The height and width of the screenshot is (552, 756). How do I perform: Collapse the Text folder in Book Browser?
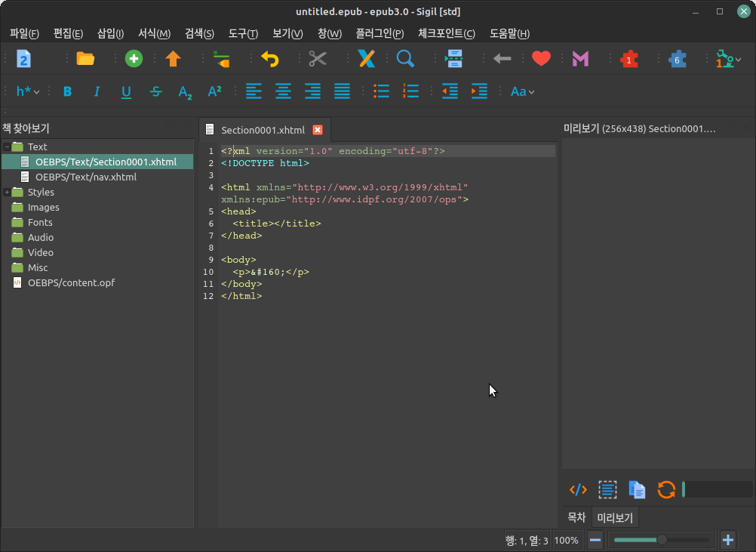pos(7,146)
